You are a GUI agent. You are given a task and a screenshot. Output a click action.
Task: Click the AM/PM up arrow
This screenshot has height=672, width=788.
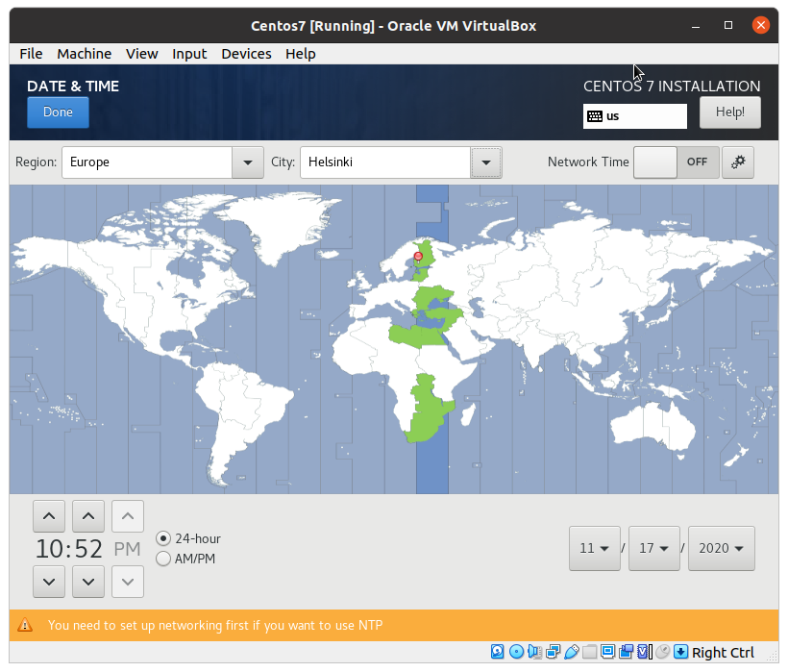128,516
